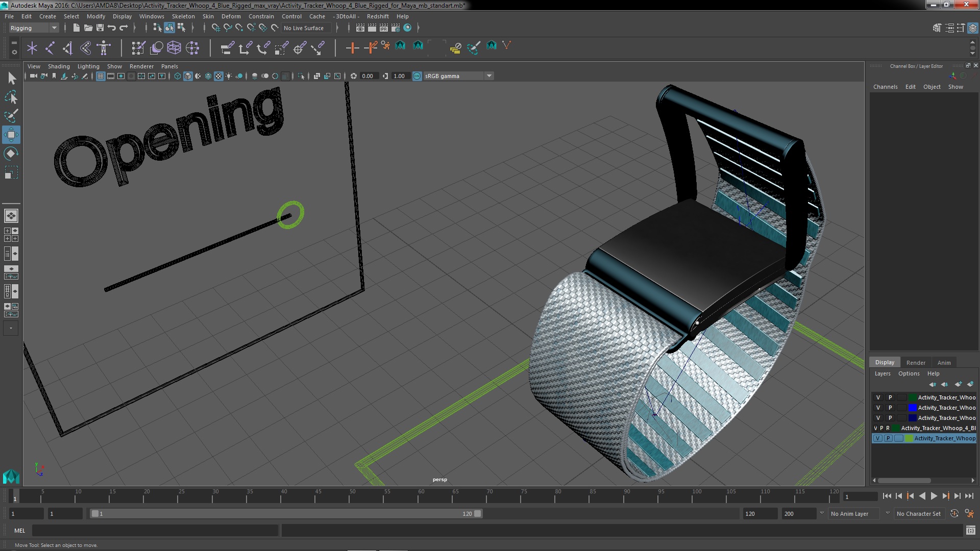Click the Set Key plus shelf icon
The width and height of the screenshot is (980, 551).
click(x=352, y=48)
